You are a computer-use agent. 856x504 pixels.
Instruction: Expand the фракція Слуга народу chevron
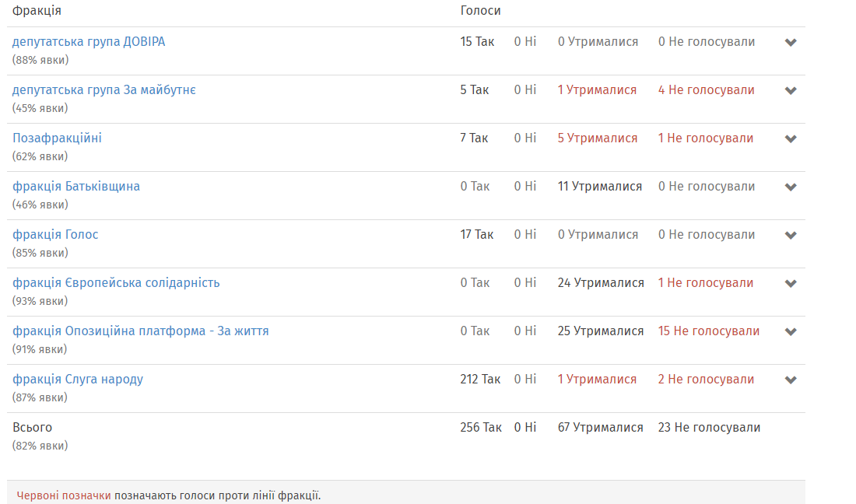point(791,380)
